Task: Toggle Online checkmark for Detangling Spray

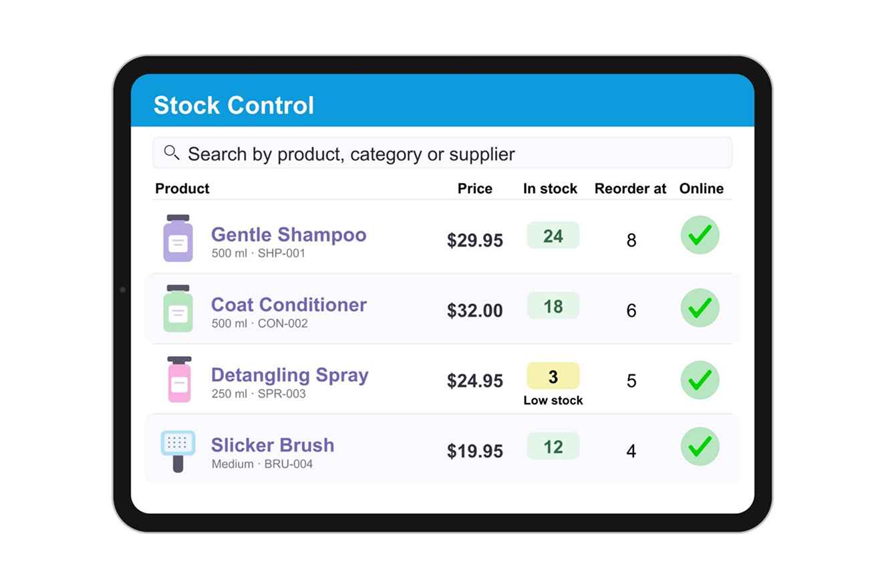Action: 700,380
